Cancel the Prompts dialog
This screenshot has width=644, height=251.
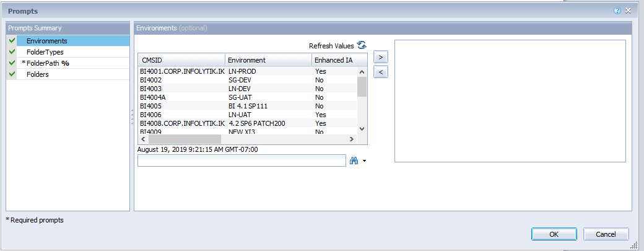point(606,234)
